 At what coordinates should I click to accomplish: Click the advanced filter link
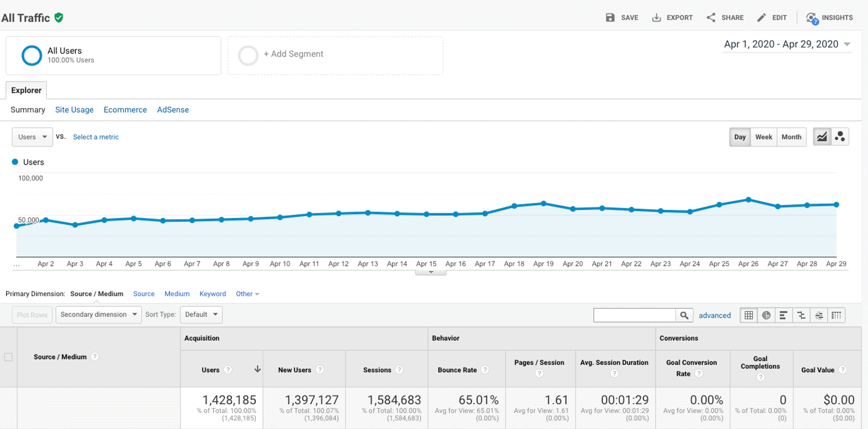click(x=715, y=315)
